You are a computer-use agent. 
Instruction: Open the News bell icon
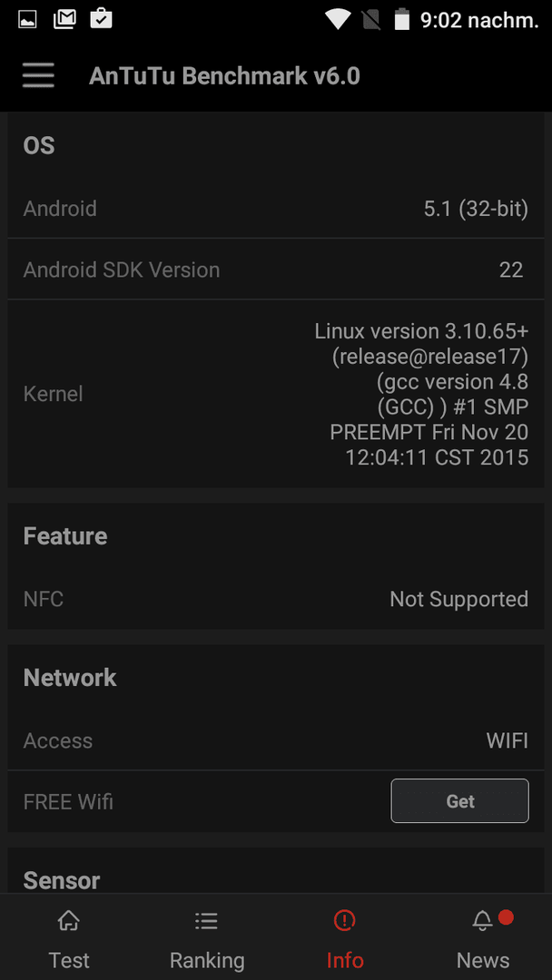coord(483,921)
